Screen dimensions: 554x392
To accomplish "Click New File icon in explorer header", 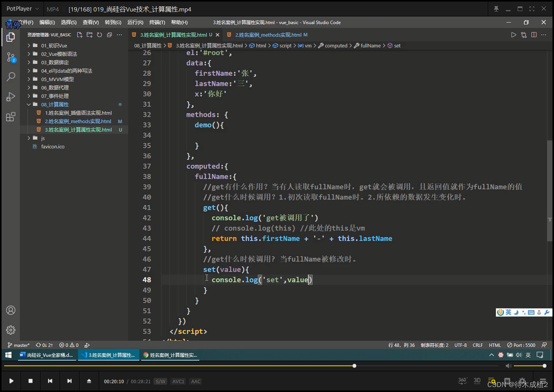I will 80,35.
